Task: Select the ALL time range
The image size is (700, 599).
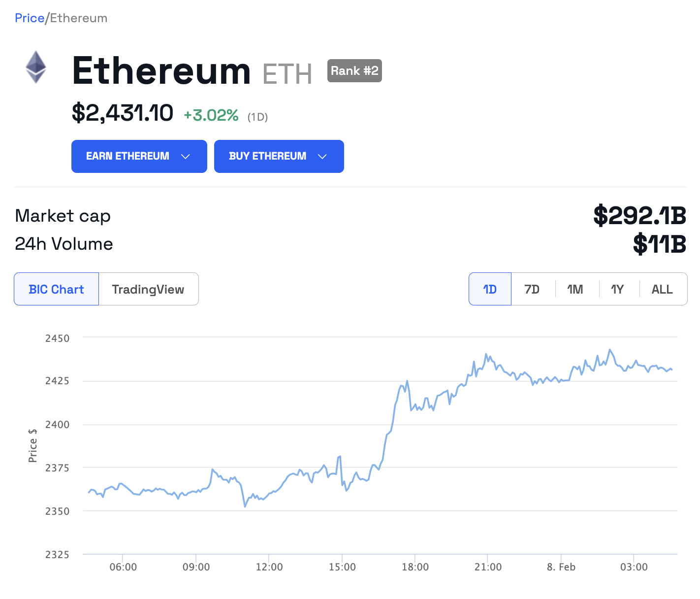Action: tap(662, 289)
